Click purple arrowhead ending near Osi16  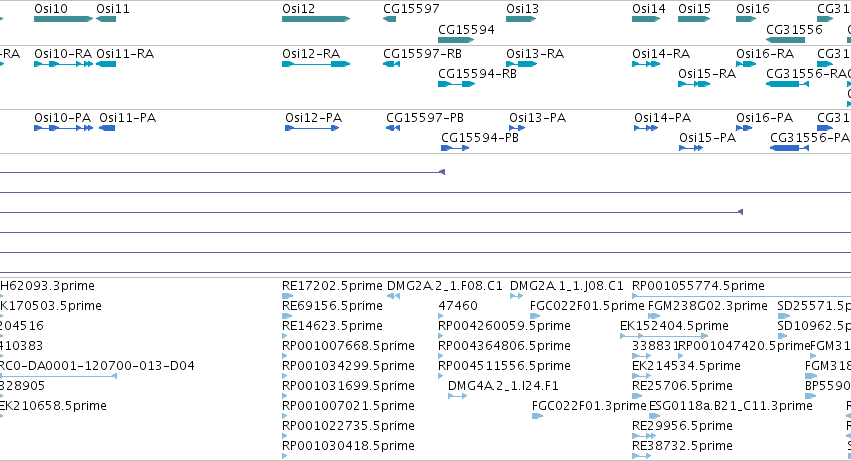740,212
